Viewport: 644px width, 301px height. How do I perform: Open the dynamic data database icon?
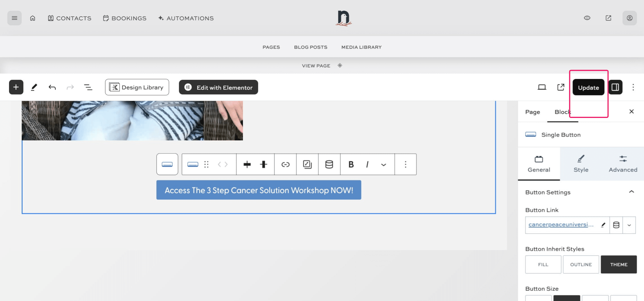(329, 164)
